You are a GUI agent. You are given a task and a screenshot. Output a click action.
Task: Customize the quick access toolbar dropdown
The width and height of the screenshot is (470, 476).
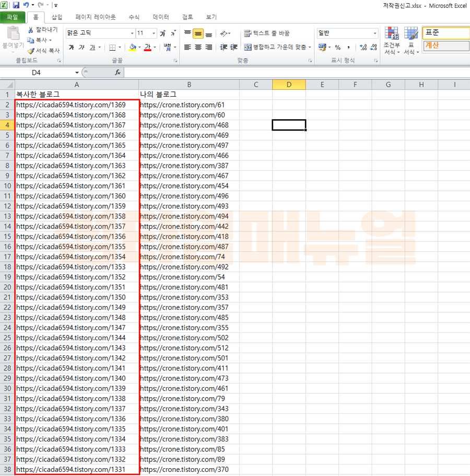point(56,5)
